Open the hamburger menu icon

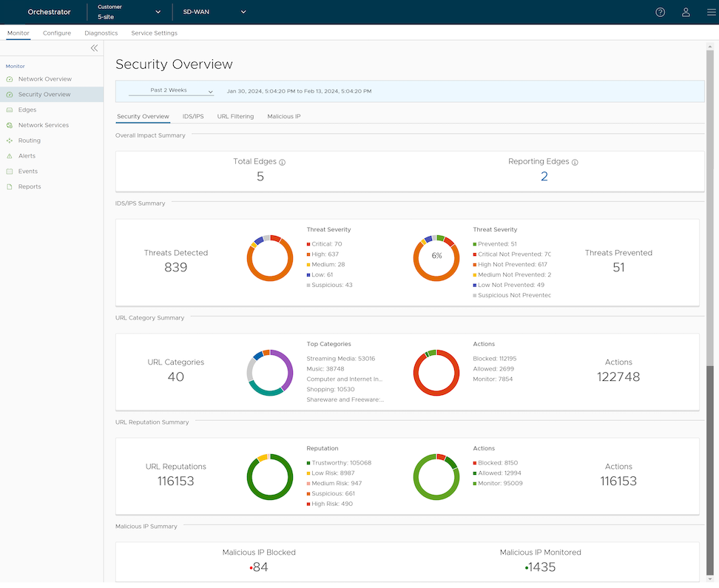[711, 12]
